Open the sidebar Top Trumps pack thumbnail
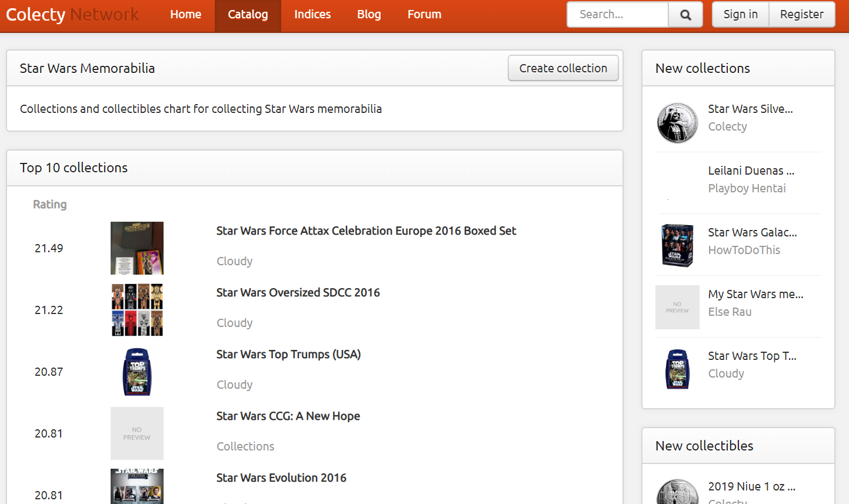This screenshot has width=849, height=504. 677,369
